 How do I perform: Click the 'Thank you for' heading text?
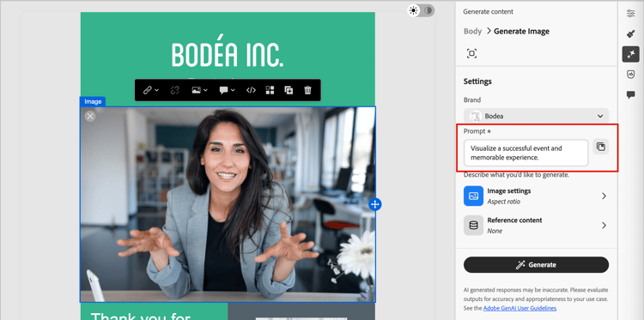141,316
